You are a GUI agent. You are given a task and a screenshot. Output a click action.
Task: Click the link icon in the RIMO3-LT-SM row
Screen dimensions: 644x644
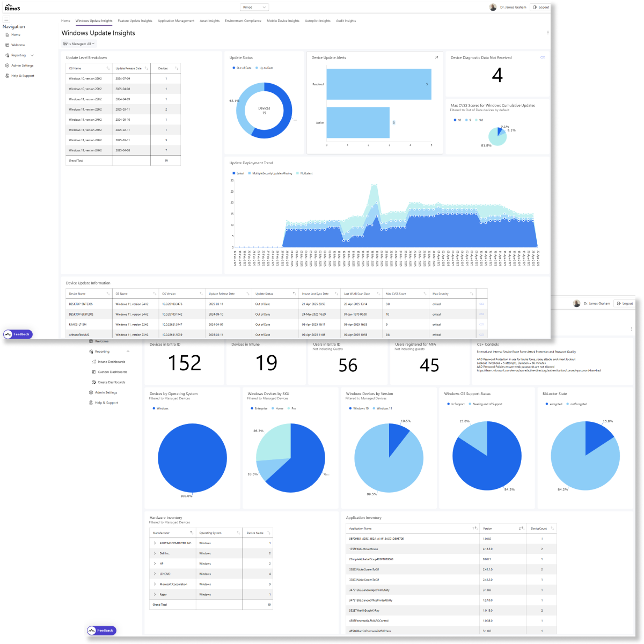[x=482, y=324]
